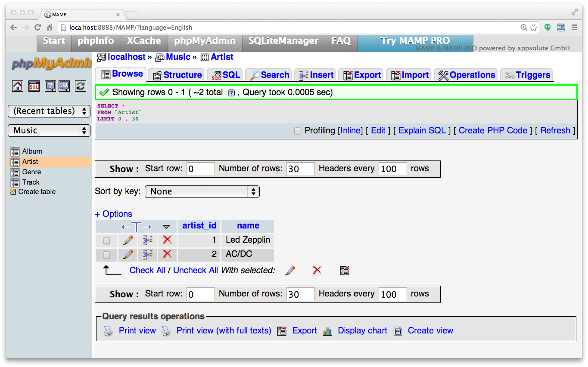This screenshot has width=588, height=367.
Task: Click the Check All link
Action: (147, 270)
